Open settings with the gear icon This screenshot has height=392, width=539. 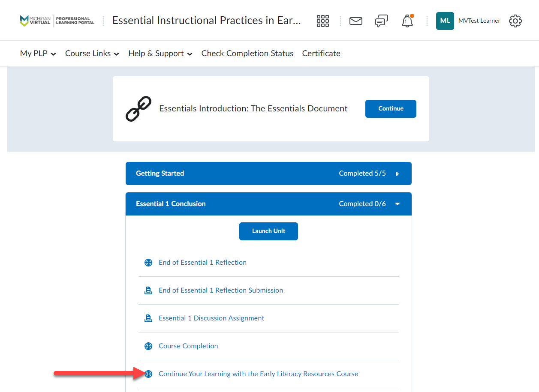coord(515,21)
